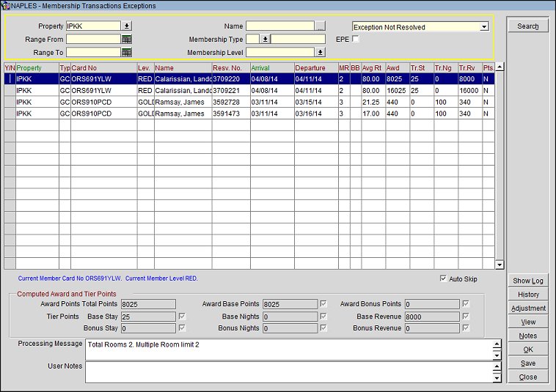Viewport: 556px width, 392px height.
Task: Click the Name lookup ellipsis button
Action: (320, 26)
